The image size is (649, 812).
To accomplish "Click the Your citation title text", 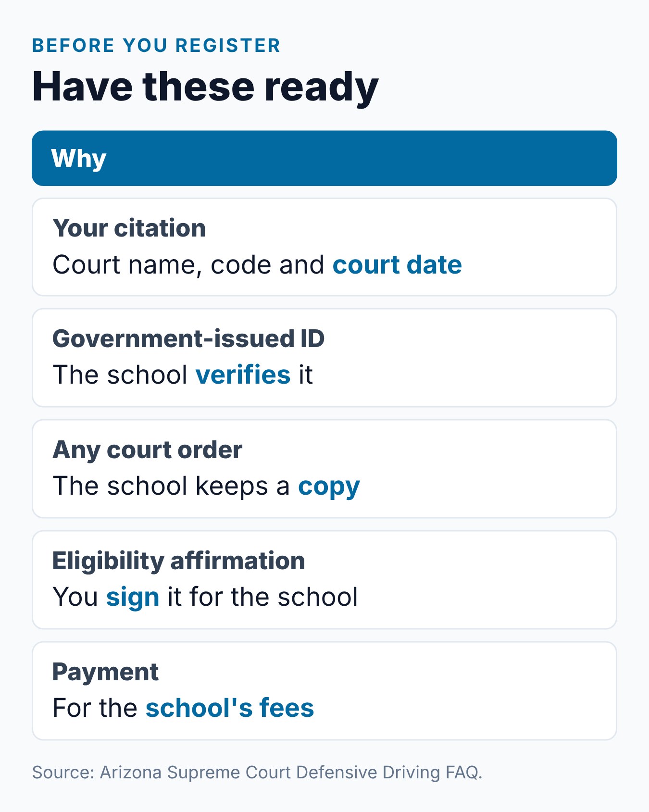I will (x=129, y=228).
